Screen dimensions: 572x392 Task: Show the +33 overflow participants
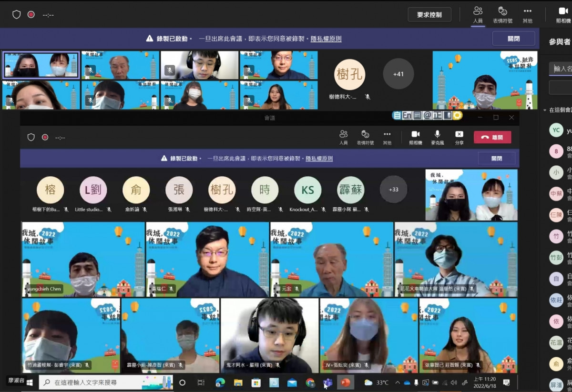pyautogui.click(x=393, y=189)
